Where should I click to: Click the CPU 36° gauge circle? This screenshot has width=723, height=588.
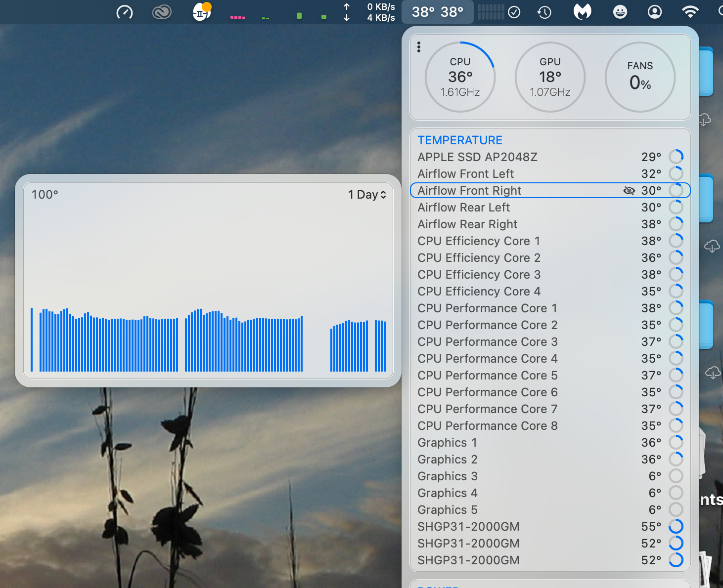pos(460,77)
